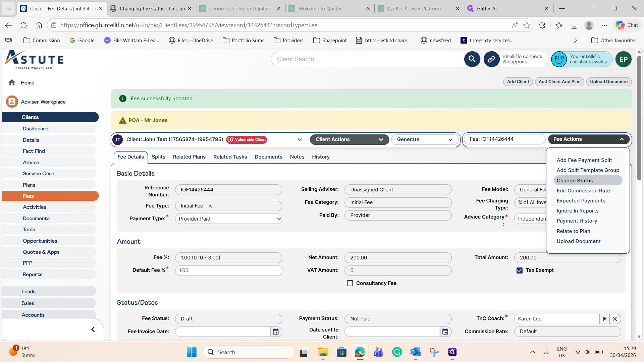The height and width of the screenshot is (362, 644).
Task: Open File Explorer from the taskbar
Action: (323, 352)
